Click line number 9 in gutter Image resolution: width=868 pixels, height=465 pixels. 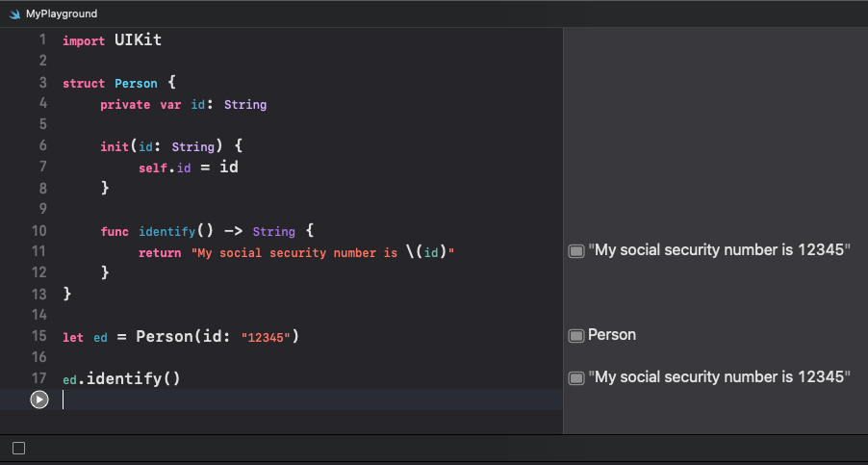coord(42,209)
